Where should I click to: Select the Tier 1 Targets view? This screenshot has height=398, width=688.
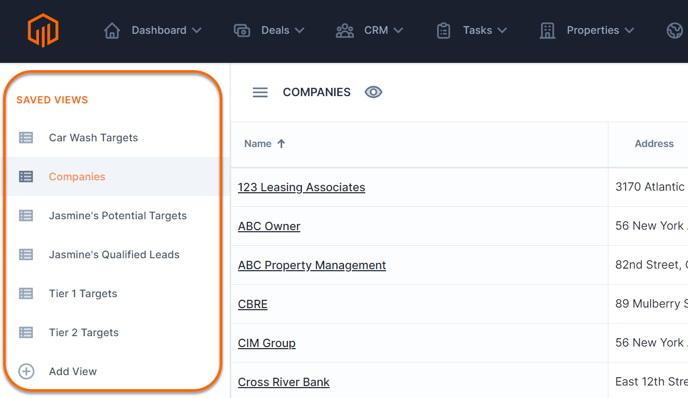(x=83, y=294)
